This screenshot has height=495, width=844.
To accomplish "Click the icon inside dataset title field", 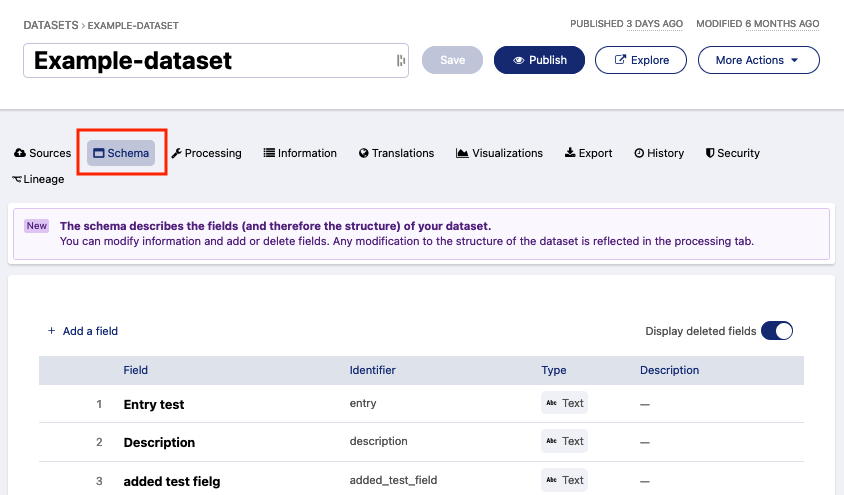I will click(401, 61).
